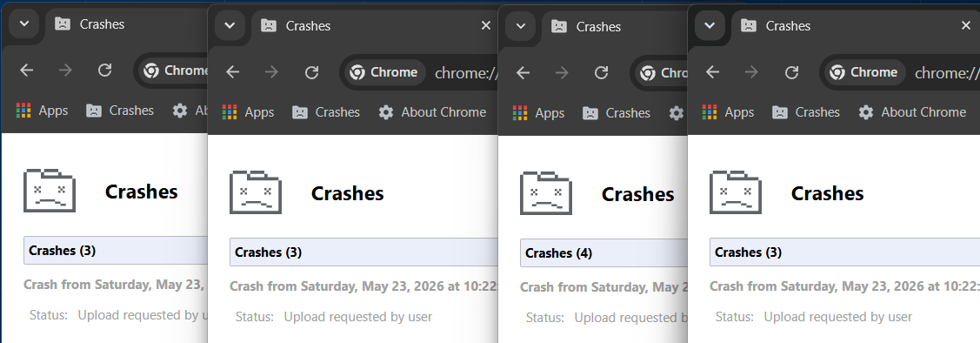Viewport: 980px width, 343px height.
Task: Select the Crashes tab in leftmost window
Action: click(x=125, y=24)
